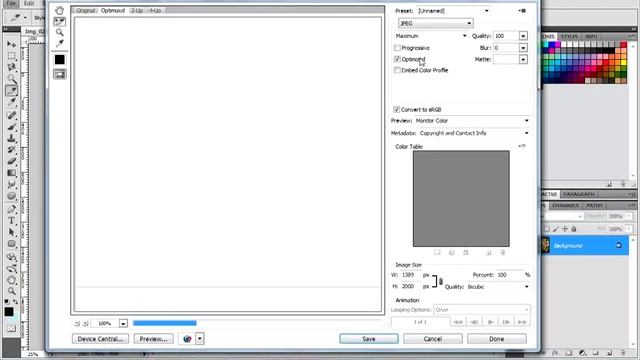Click the adjustment layer icon in Layers panel
Image resolution: width=640 pixels, height=360 pixels.
coord(582,353)
